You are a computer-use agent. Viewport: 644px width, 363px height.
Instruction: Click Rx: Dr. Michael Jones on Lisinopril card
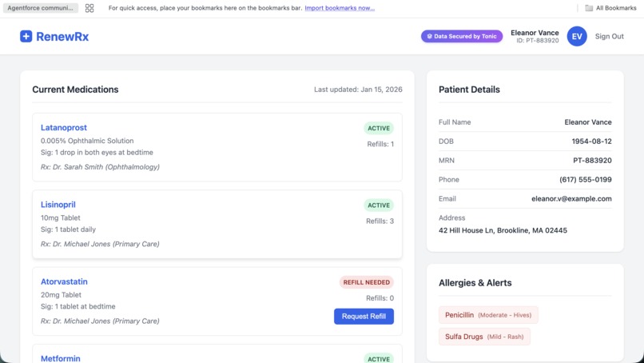click(100, 244)
